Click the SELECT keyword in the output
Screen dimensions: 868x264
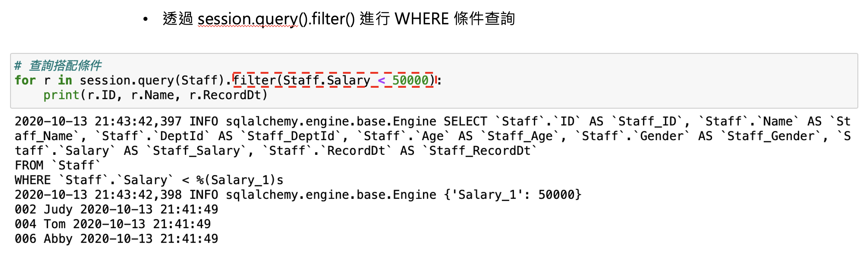pos(465,121)
